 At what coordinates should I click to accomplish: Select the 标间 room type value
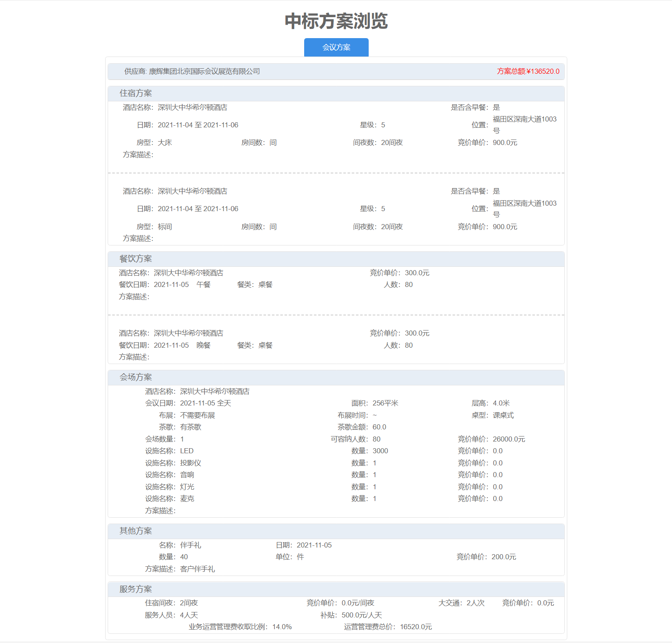[165, 227]
